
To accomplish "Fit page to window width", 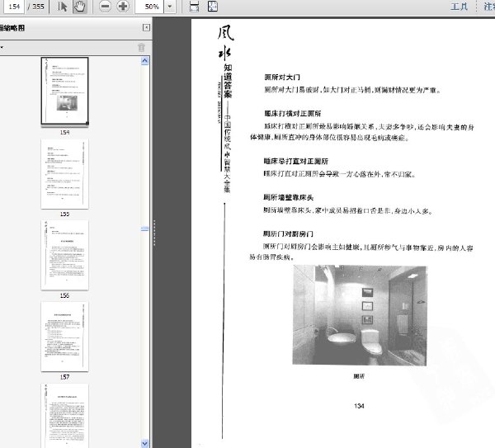I will click(x=194, y=7).
